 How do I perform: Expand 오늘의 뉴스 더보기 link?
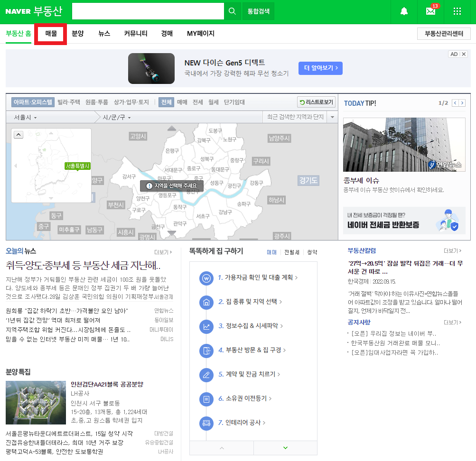pos(163,252)
